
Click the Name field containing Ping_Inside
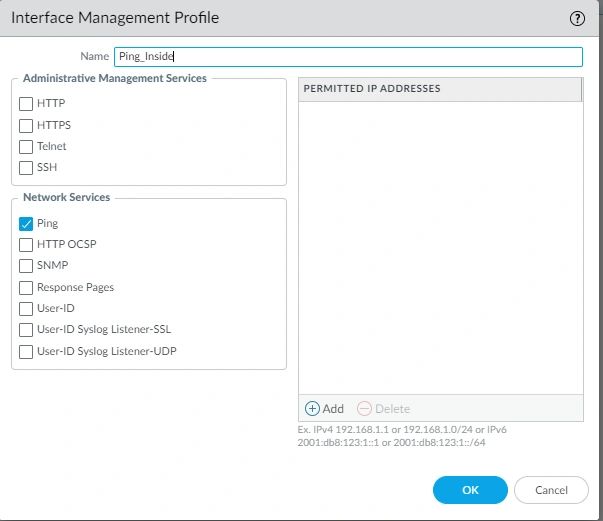(347, 57)
